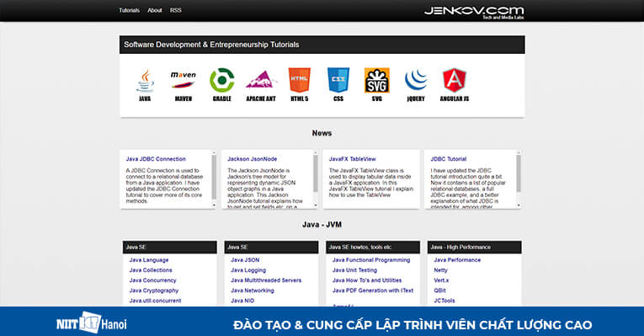Screen dimensions: 644x336
Task: Open the Java JDBC Connection news link
Action: pos(156,159)
